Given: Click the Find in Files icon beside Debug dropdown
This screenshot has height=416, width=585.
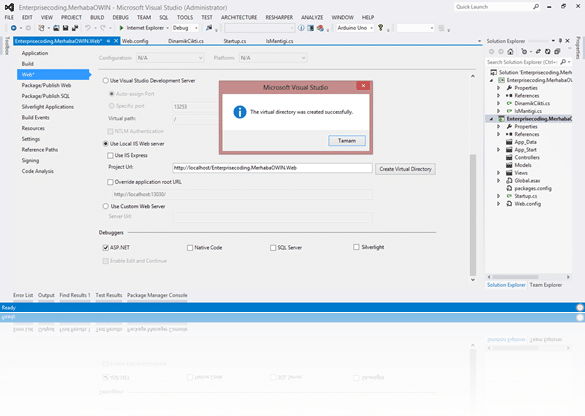Looking at the screenshot, I should (x=209, y=28).
